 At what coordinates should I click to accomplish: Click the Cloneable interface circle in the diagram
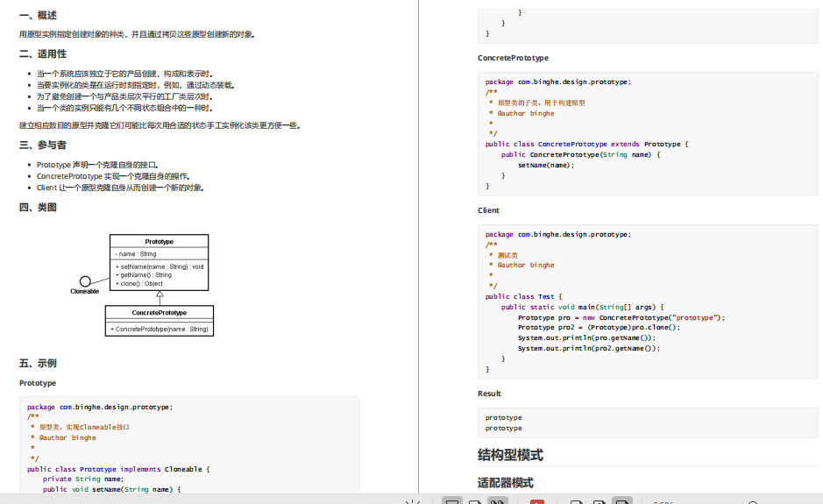(x=85, y=281)
